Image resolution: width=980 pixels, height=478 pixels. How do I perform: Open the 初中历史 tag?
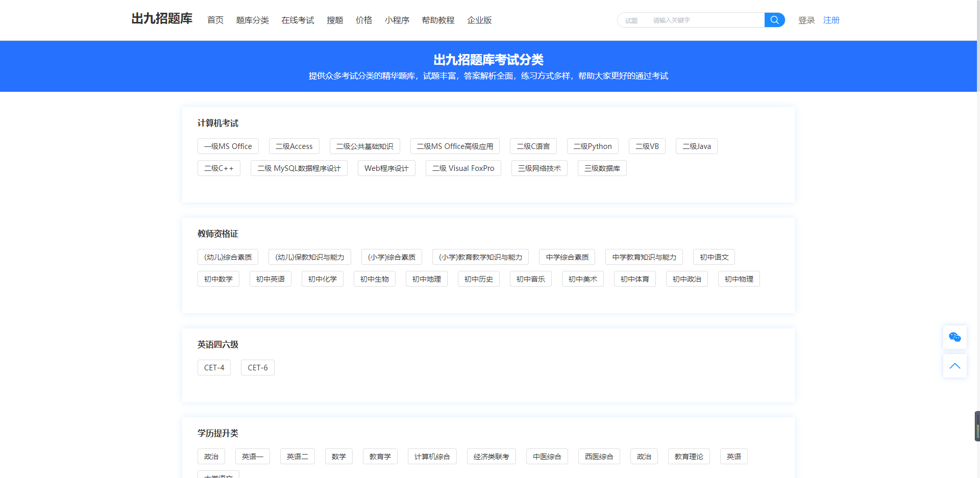pos(479,279)
